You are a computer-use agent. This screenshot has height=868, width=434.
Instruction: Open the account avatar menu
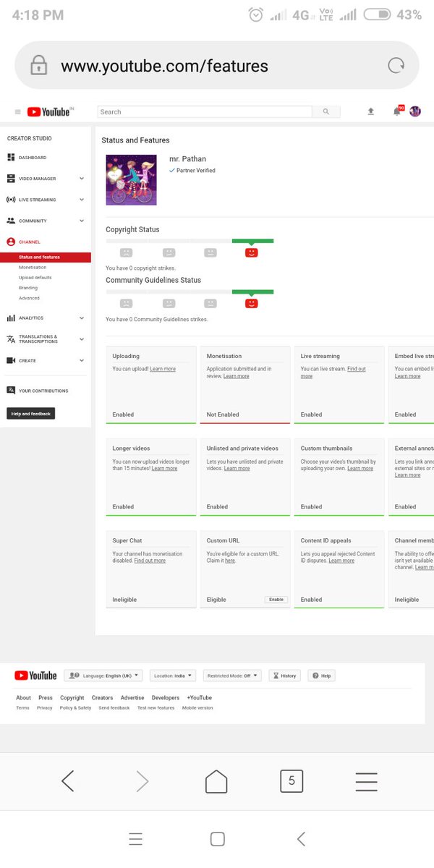coord(415,111)
